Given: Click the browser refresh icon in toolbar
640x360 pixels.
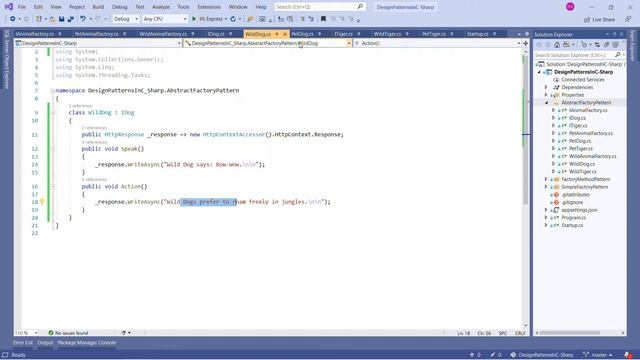Looking at the screenshot, I should [x=233, y=19].
